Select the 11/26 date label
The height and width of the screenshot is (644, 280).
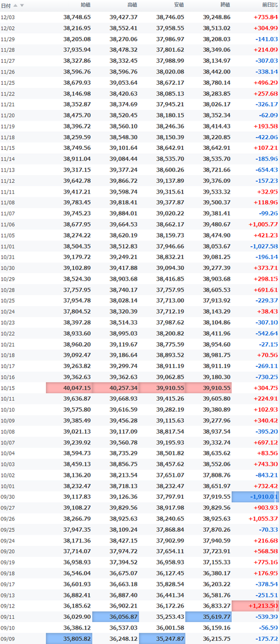[x=7, y=71]
